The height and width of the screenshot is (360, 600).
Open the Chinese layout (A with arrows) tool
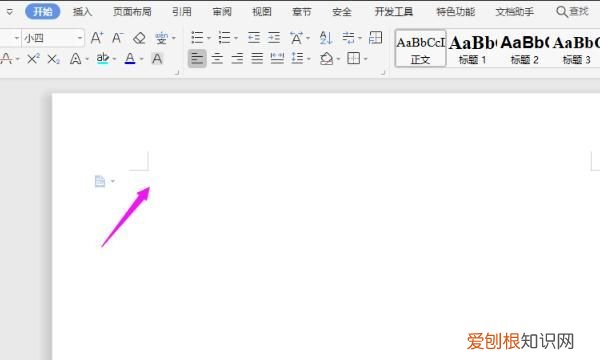297,38
